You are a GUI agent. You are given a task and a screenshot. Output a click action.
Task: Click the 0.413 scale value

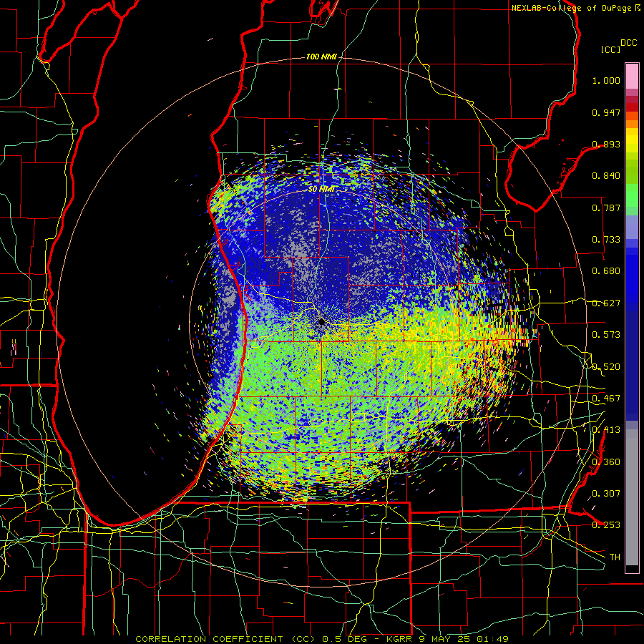tap(606, 430)
